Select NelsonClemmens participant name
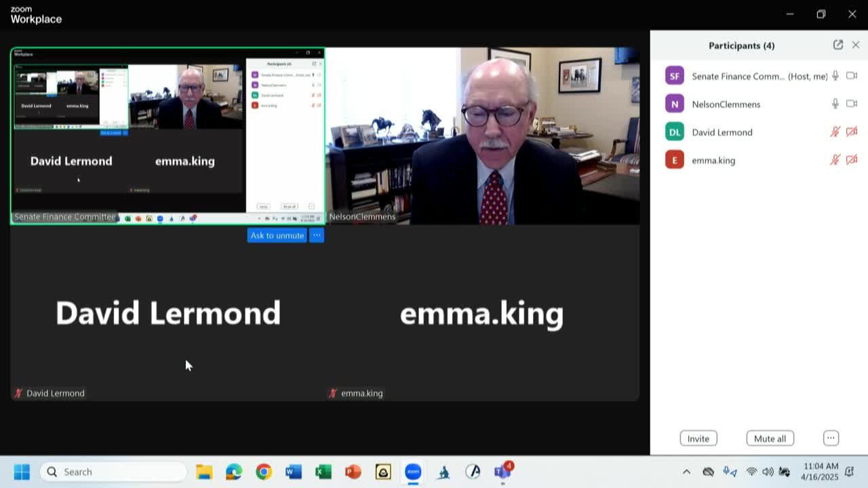The image size is (868, 488). click(726, 104)
